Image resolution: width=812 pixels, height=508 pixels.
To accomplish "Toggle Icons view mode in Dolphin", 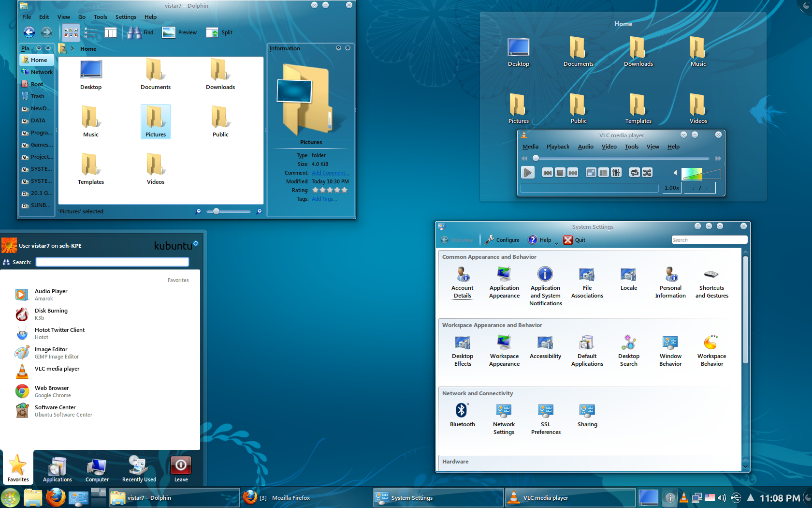I will coord(71,32).
